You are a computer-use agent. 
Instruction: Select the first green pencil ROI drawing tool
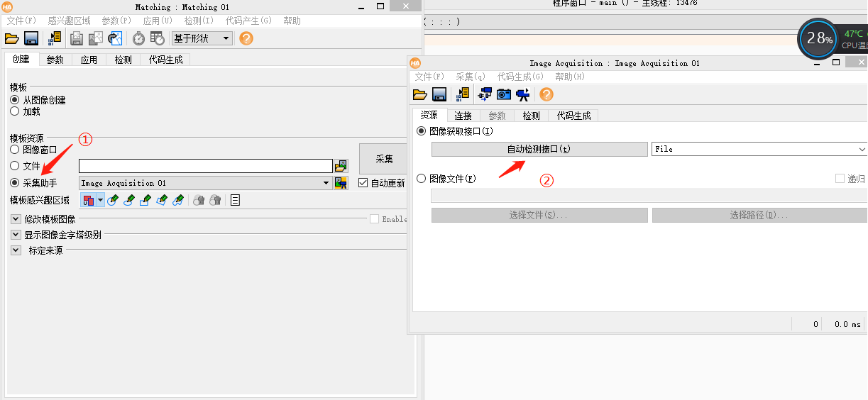pyautogui.click(x=113, y=200)
